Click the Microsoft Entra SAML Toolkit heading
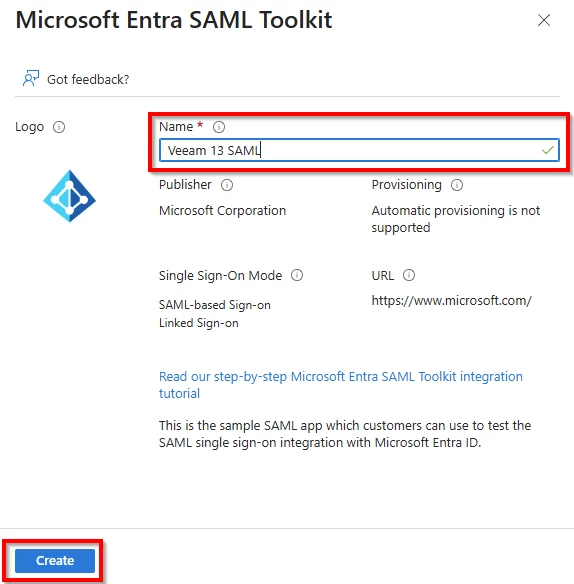This screenshot has width=574, height=584. click(x=174, y=20)
